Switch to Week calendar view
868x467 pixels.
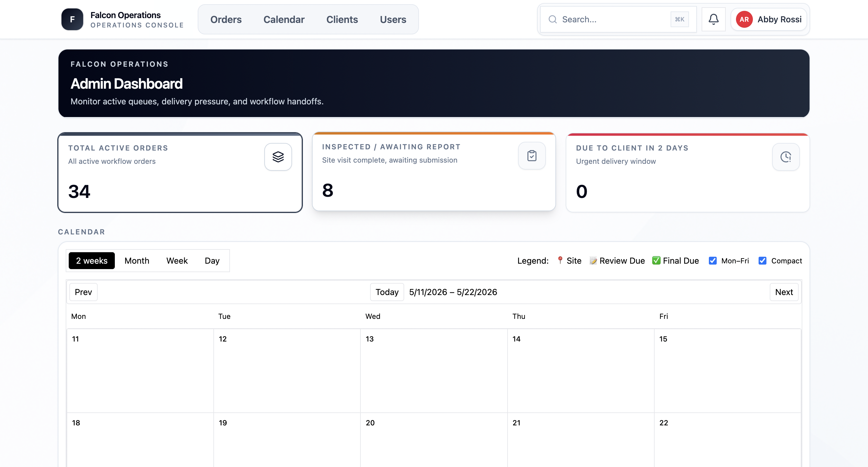click(x=177, y=261)
